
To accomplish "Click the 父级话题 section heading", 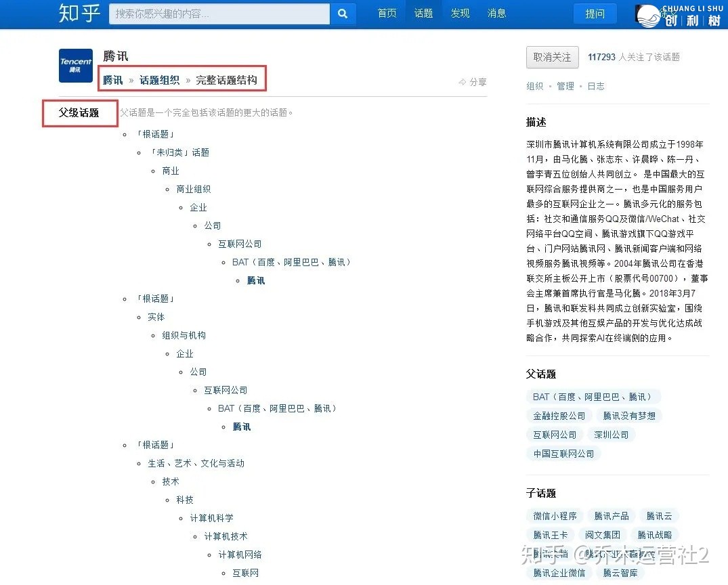I will [x=79, y=113].
